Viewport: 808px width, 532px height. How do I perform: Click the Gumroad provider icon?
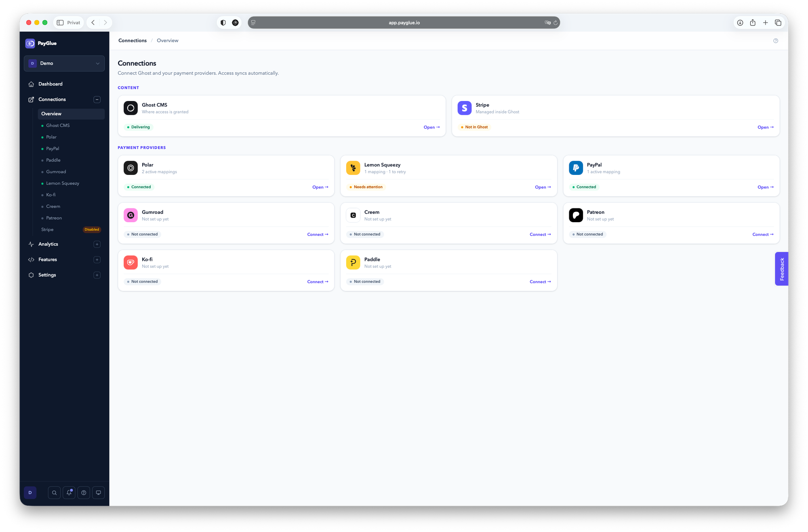pyautogui.click(x=130, y=215)
